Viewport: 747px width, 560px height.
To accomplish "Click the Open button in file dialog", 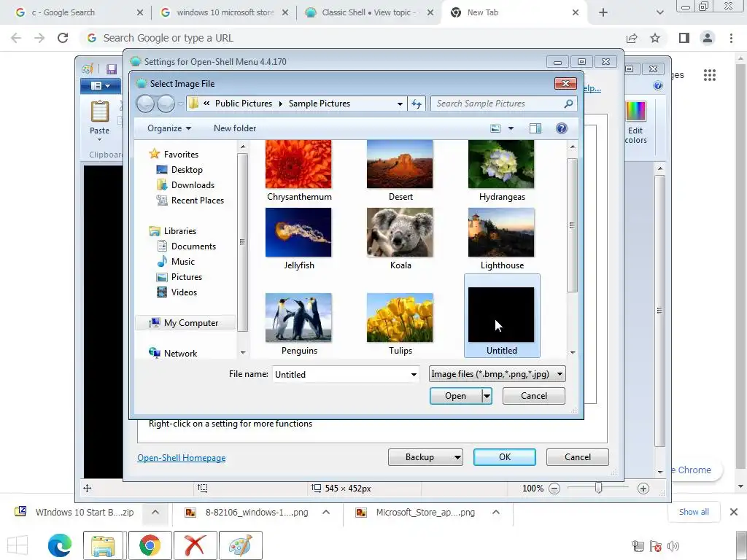I will pyautogui.click(x=455, y=396).
